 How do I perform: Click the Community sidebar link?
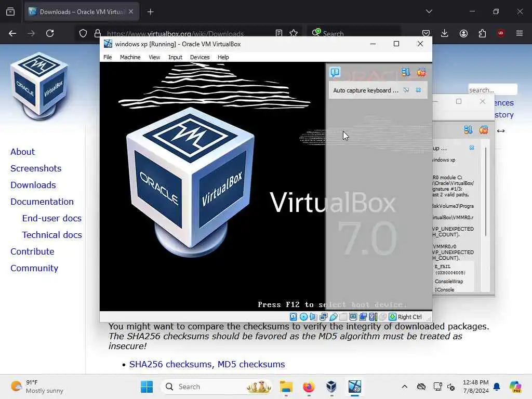(34, 268)
